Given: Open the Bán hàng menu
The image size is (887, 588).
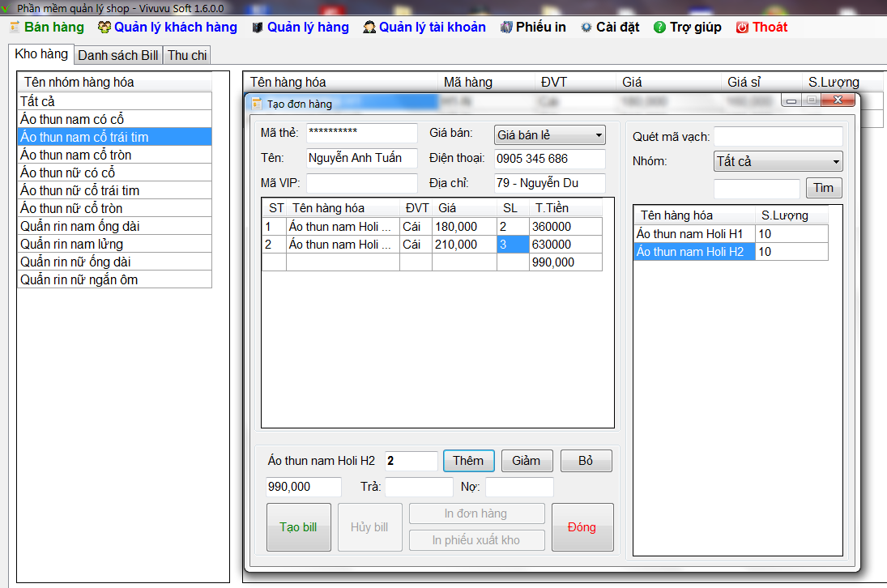Looking at the screenshot, I should click(53, 28).
